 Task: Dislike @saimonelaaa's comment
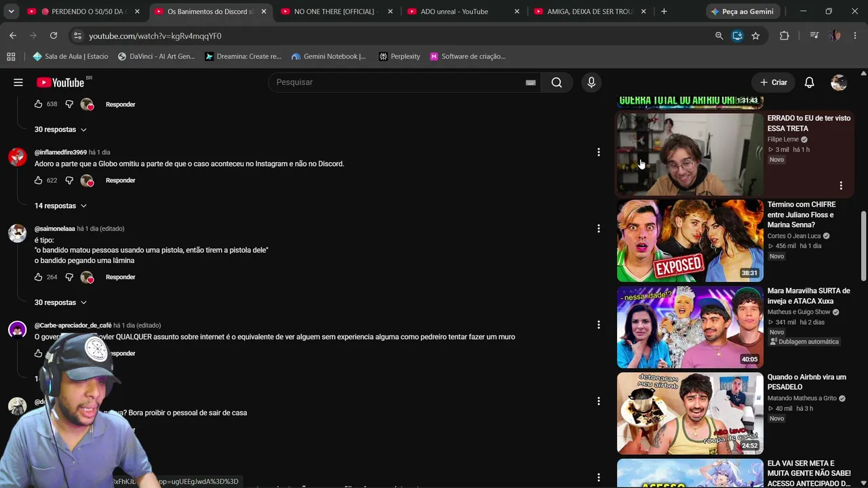click(x=69, y=277)
